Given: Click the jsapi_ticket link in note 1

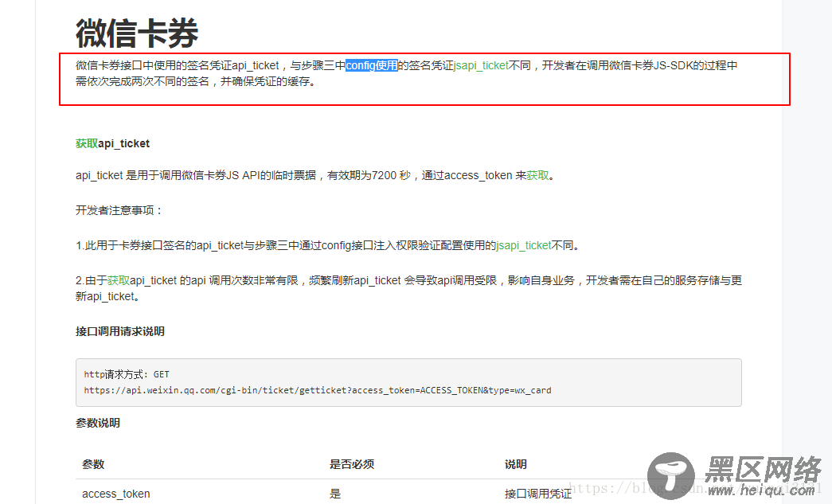Looking at the screenshot, I should 524,246.
